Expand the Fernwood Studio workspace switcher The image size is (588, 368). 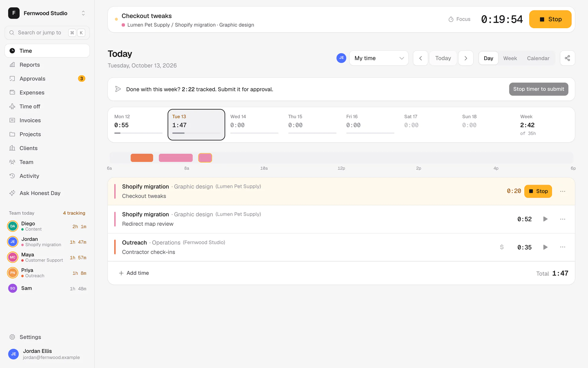pyautogui.click(x=47, y=13)
